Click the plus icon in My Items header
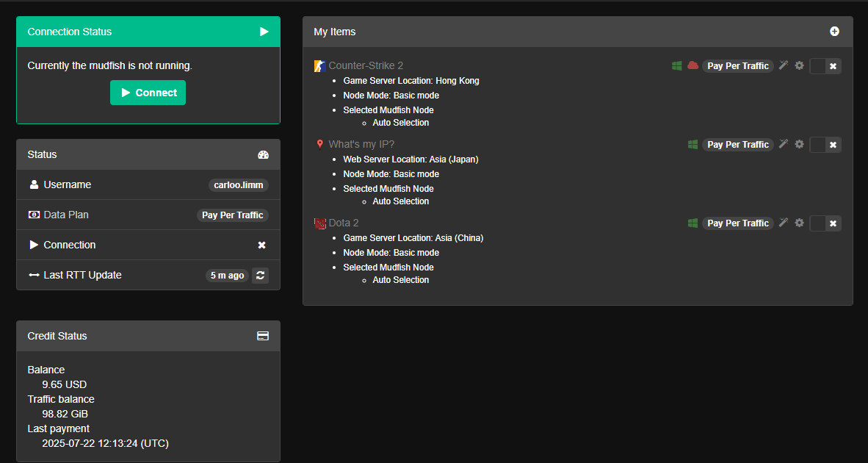The width and height of the screenshot is (868, 463). point(834,32)
